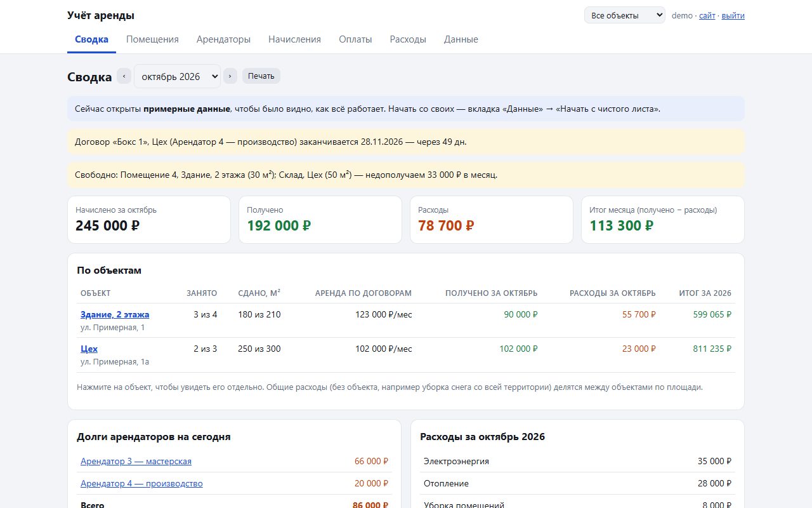Open the «Все объекты» dropdown
Screen dimensions: 812x508
pyautogui.click(x=625, y=15)
